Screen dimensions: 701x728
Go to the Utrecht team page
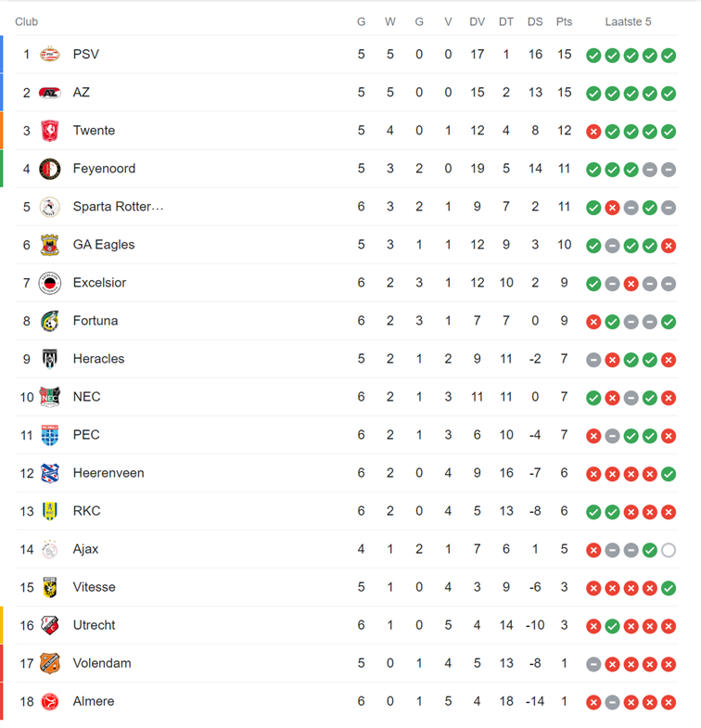tap(94, 625)
